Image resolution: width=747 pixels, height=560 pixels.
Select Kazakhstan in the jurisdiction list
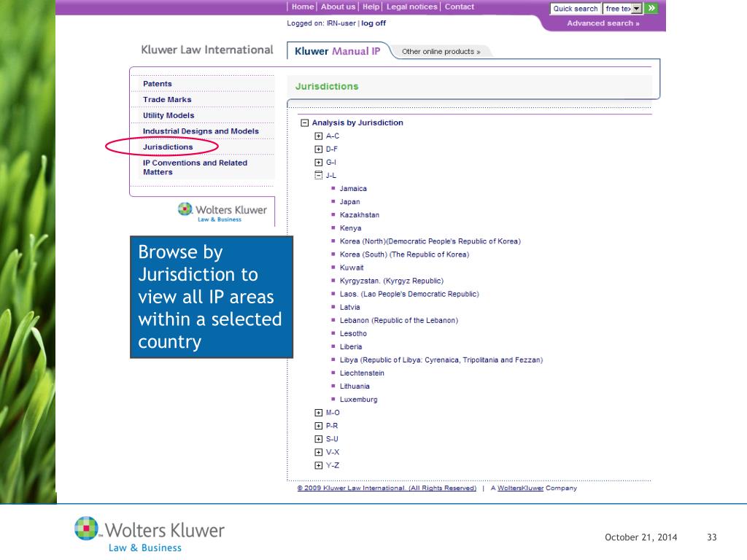pos(359,215)
